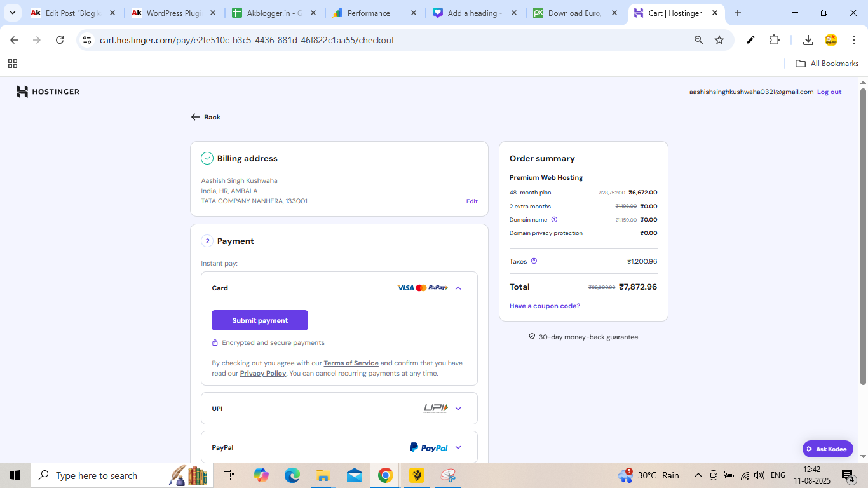Switch to the Download Euro tab
The image size is (868, 488).
576,13
